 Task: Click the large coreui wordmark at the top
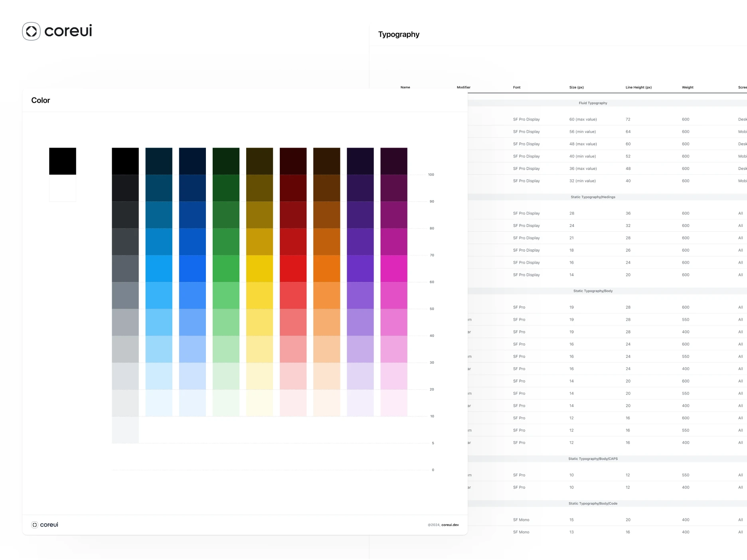[x=68, y=31]
